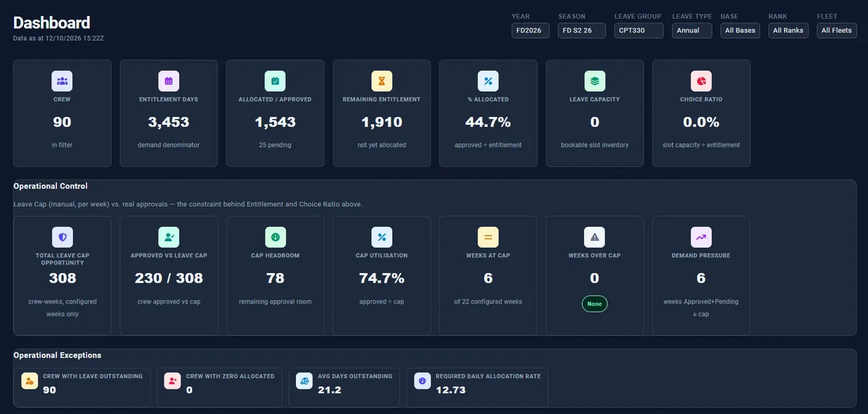Click the Crew With Zero Allocated value 0
This screenshot has height=414, width=868.
[x=190, y=390]
